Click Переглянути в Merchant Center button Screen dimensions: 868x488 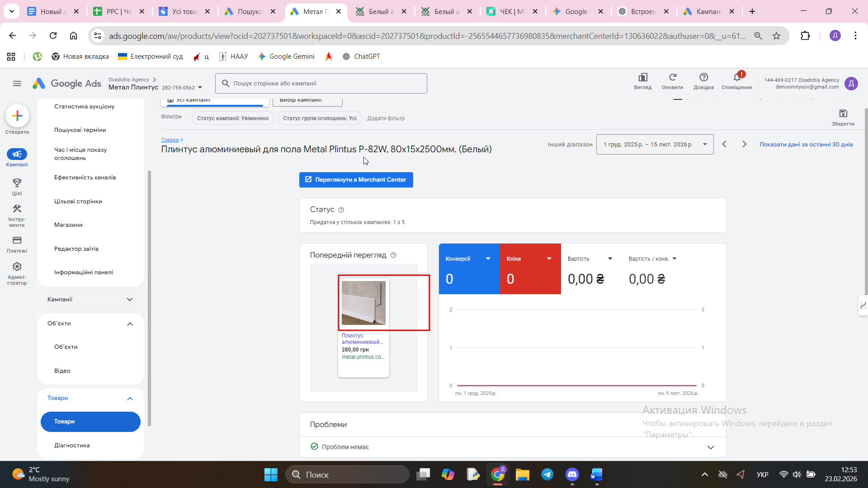[x=356, y=180]
